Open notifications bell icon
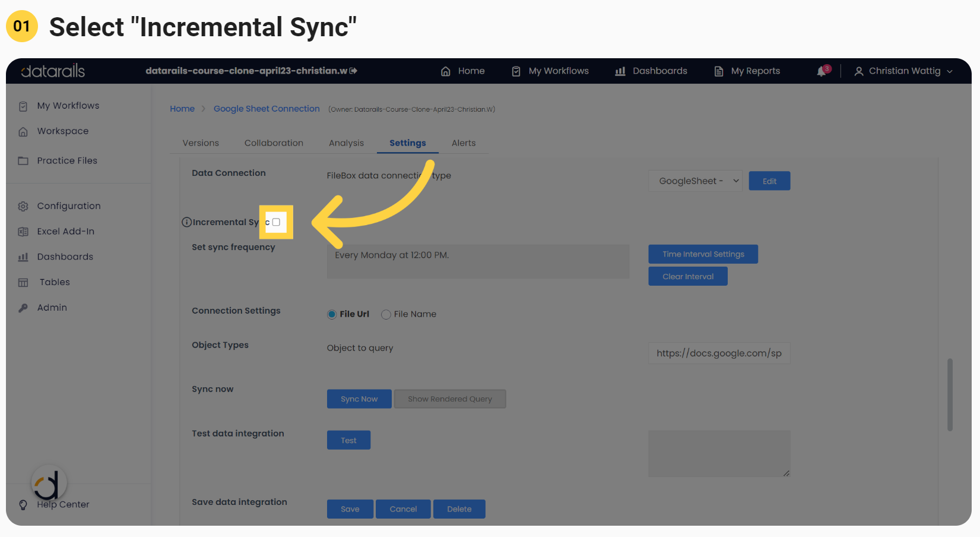The height and width of the screenshot is (537, 980). pyautogui.click(x=822, y=71)
